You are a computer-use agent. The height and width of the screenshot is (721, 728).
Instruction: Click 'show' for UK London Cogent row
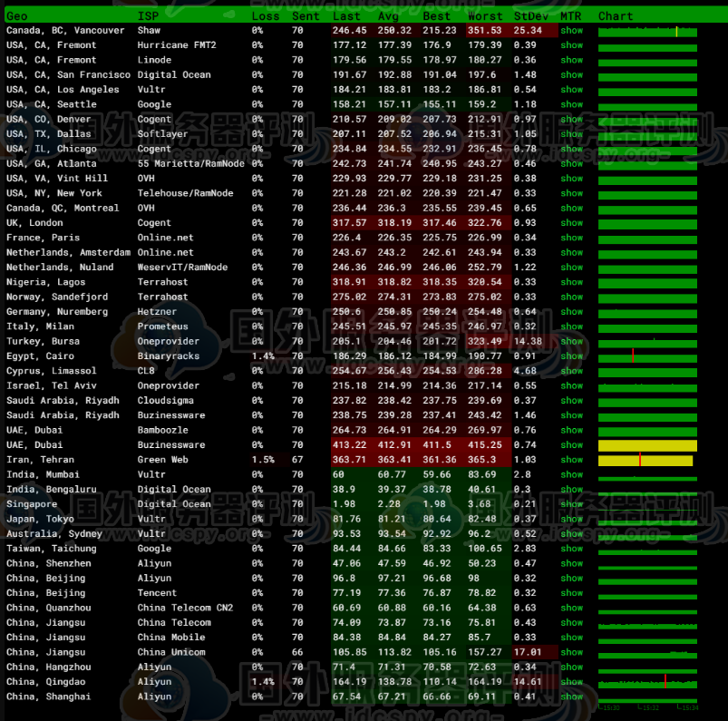pyautogui.click(x=571, y=223)
